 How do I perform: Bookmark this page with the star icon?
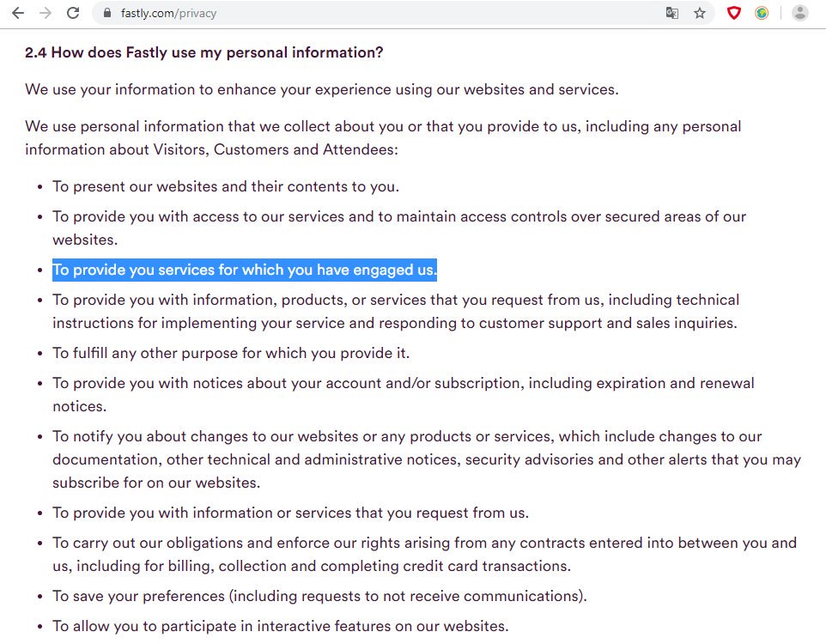click(x=700, y=13)
